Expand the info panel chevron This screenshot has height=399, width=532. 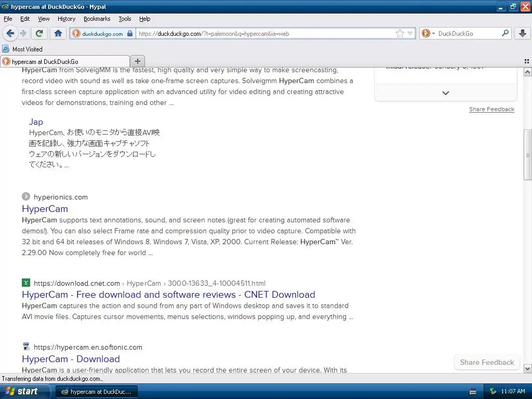[445, 93]
